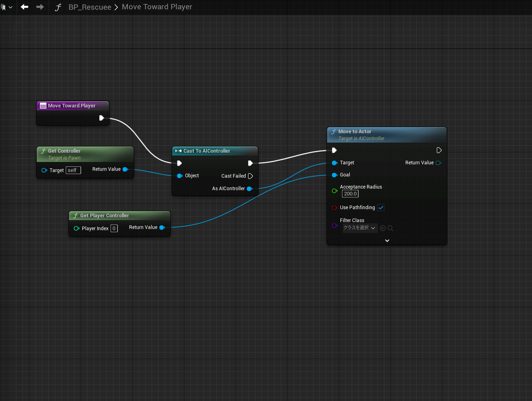Screen dimensions: 532x401
Task: Click Get Player Controller Return Value pin
Action: tap(162, 227)
